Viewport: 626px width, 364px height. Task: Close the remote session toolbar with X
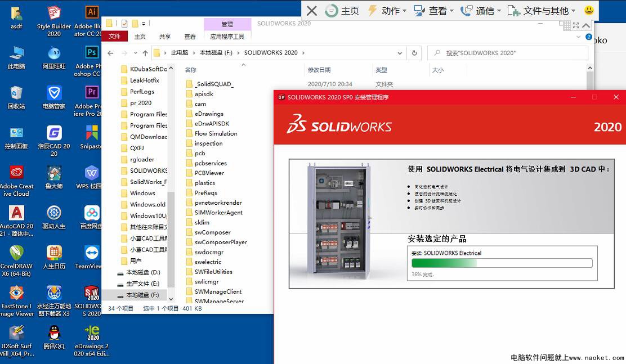point(312,11)
